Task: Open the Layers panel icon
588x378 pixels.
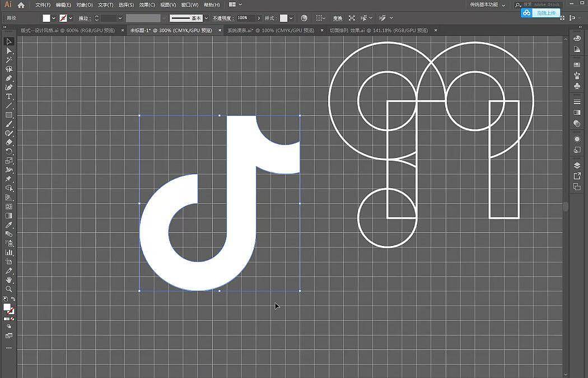Action: coord(577,165)
